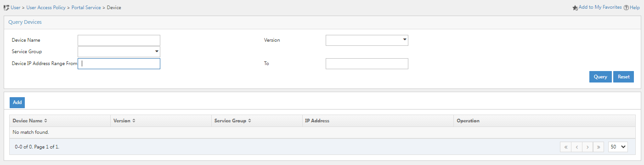Open the Help question mark icon
The width and height of the screenshot is (644, 165).
click(626, 8)
